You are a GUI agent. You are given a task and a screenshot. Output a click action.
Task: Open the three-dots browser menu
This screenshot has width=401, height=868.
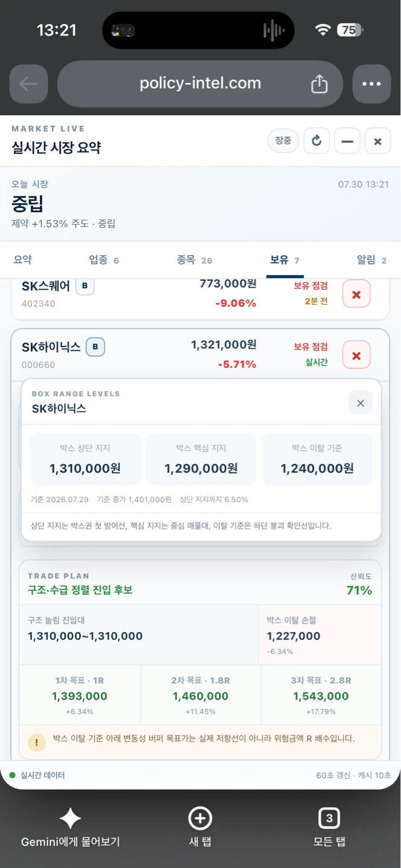[x=371, y=84]
